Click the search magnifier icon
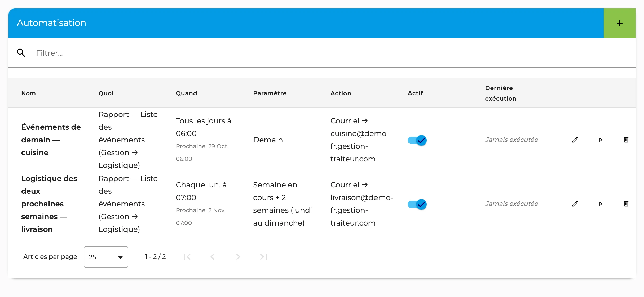This screenshot has height=297, width=644. 21,53
